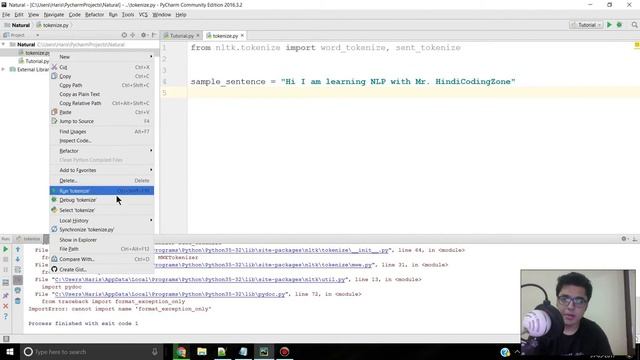The image size is (640, 360).
Task: Click the Jump to Source icon
Action: [54, 121]
